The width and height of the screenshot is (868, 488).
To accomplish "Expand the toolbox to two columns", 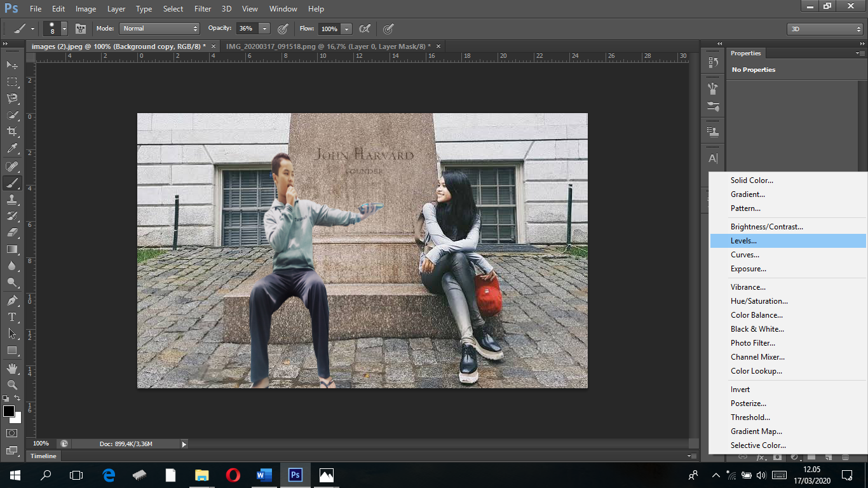I will pyautogui.click(x=6, y=44).
